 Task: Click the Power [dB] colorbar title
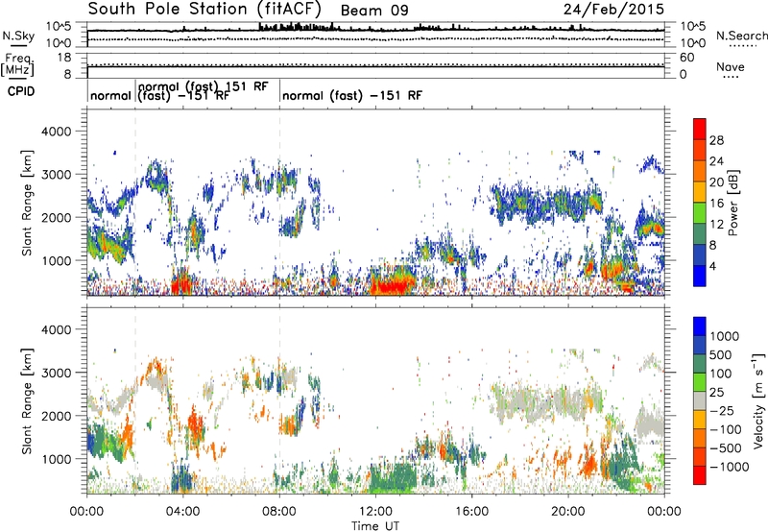click(x=732, y=203)
